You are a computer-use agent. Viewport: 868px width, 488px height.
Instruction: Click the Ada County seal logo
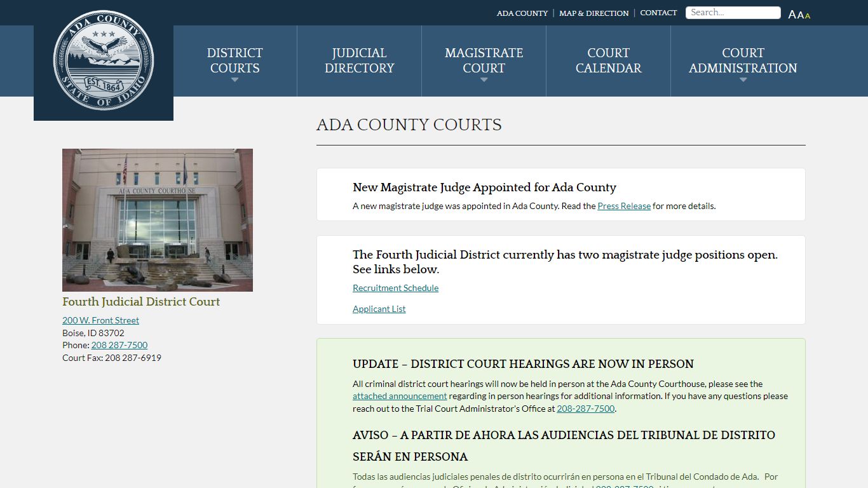(104, 60)
